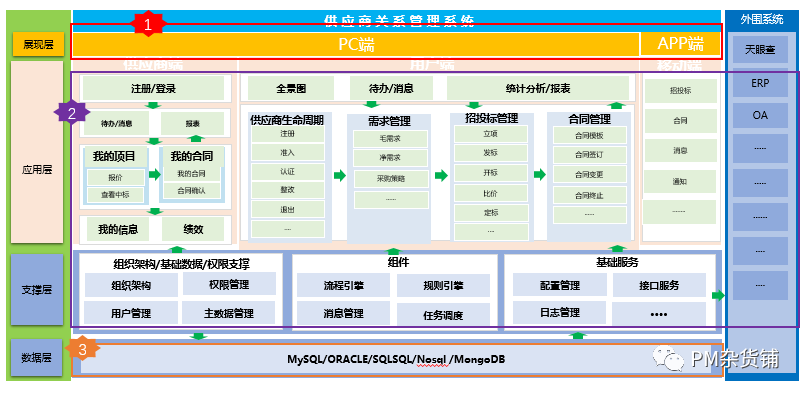Screen dimensions: 805x394
Task: Click the 权限管理 box
Action: [229, 284]
